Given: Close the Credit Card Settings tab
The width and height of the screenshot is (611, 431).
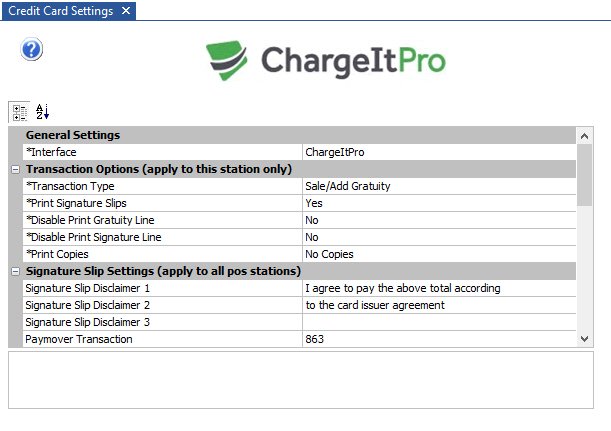Looking at the screenshot, I should (x=124, y=11).
